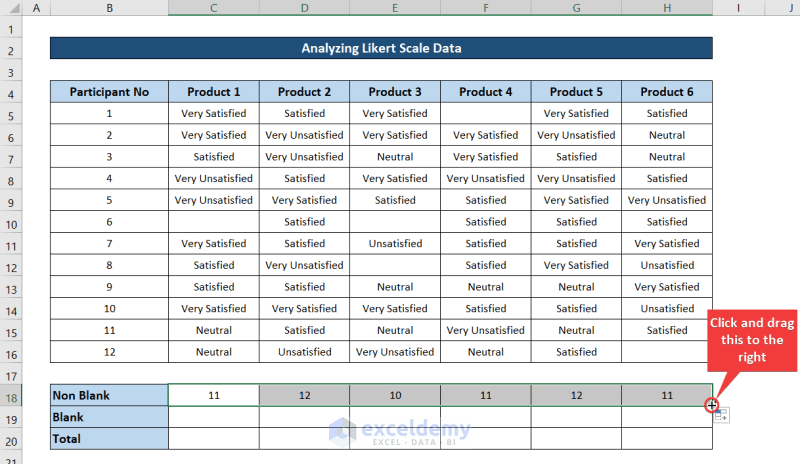Viewport: 800px width, 464px height.
Task: Click the fill handle circled in red
Action: (711, 405)
